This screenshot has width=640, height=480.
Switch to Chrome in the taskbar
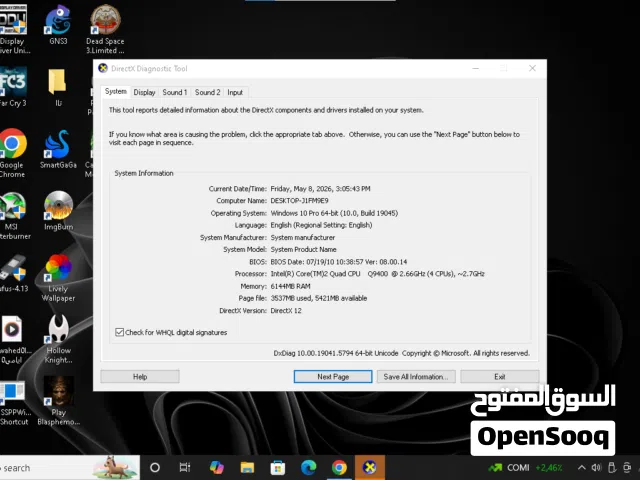point(339,468)
